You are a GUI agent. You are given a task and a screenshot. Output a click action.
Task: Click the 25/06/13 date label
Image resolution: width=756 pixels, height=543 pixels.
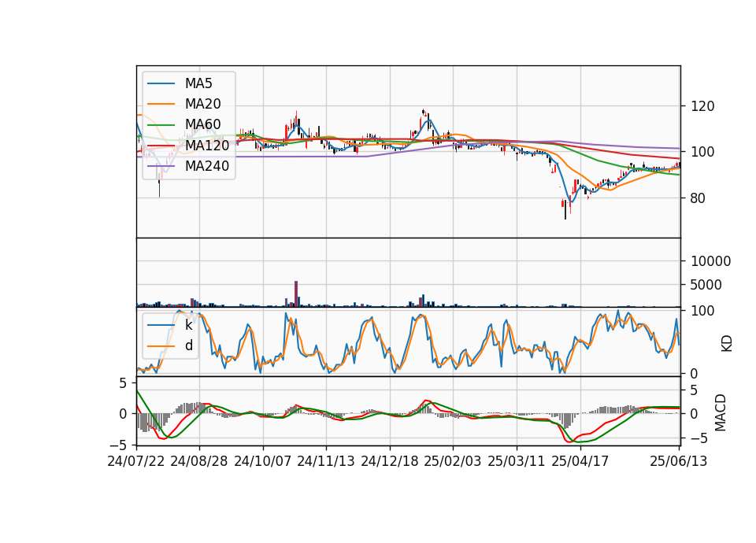(678, 461)
